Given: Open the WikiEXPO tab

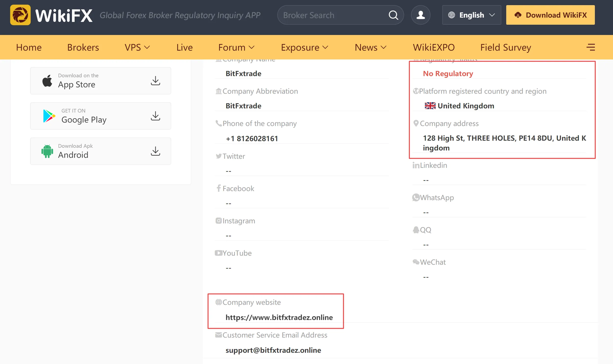Looking at the screenshot, I should pyautogui.click(x=433, y=47).
